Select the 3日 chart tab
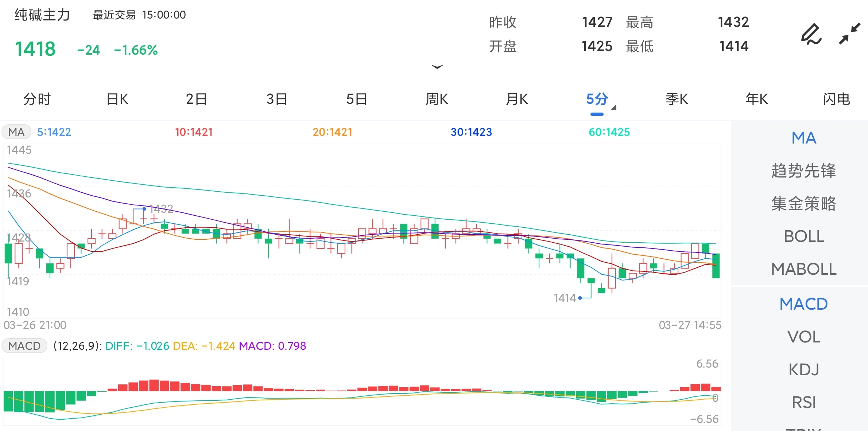The height and width of the screenshot is (431, 868). pyautogui.click(x=277, y=99)
